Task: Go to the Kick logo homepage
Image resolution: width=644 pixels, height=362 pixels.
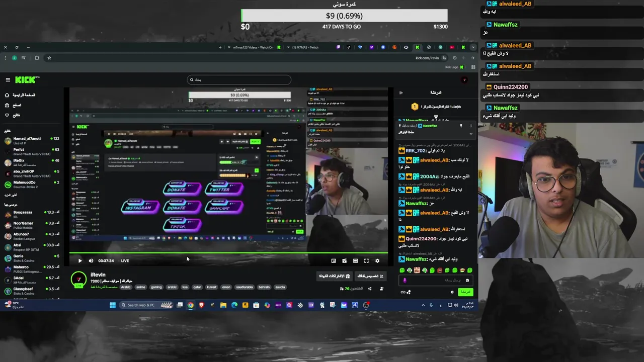Action: click(27, 79)
